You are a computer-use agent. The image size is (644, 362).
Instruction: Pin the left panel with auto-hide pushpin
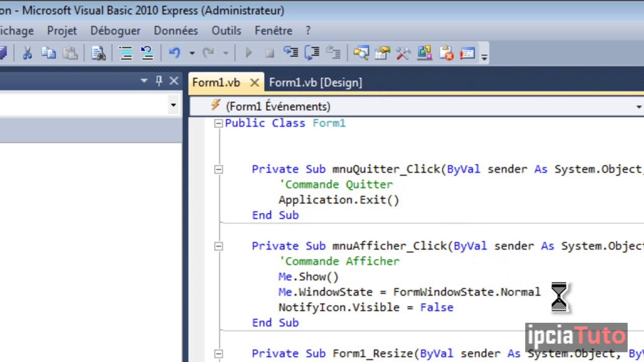point(159,81)
